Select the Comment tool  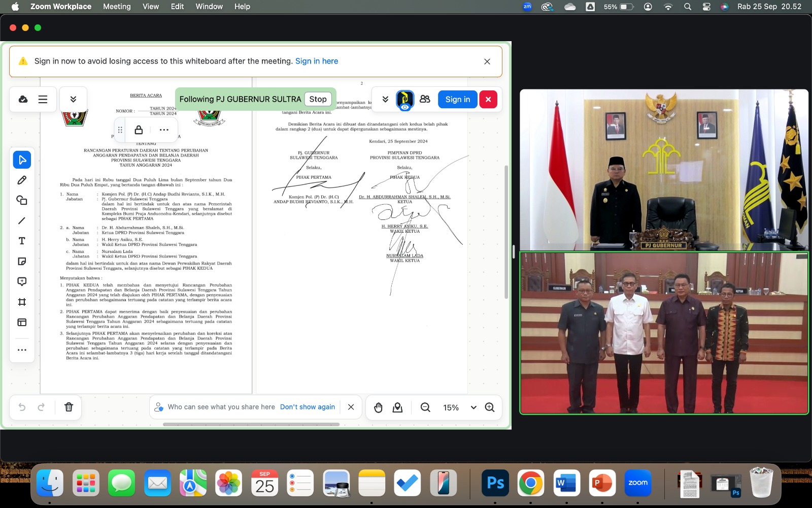pyautogui.click(x=22, y=281)
